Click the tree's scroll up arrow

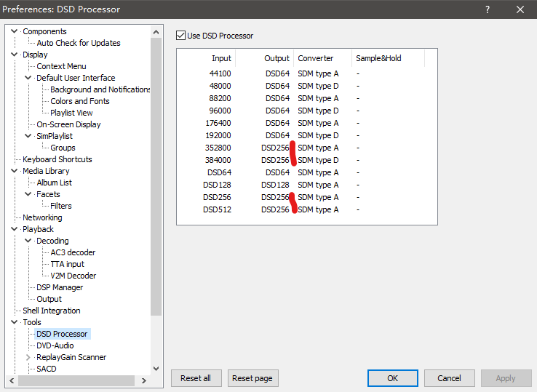click(x=156, y=31)
